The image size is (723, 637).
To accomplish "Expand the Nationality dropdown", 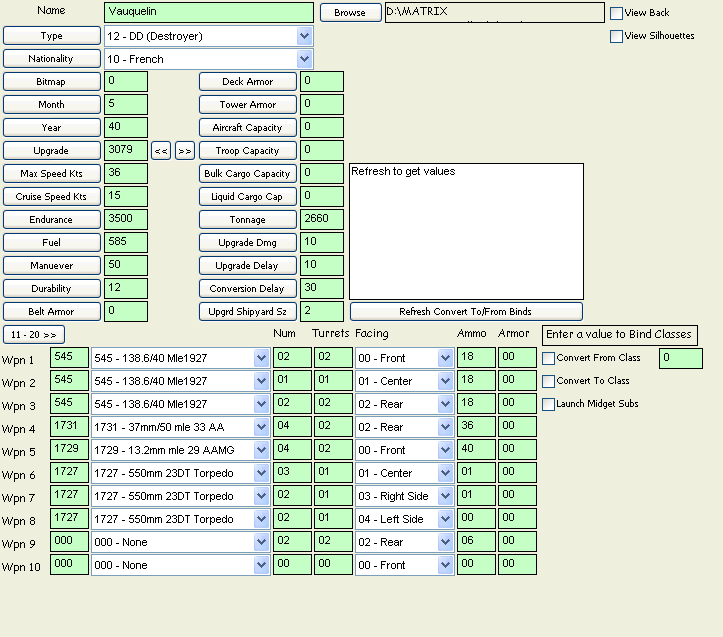I will coord(304,59).
